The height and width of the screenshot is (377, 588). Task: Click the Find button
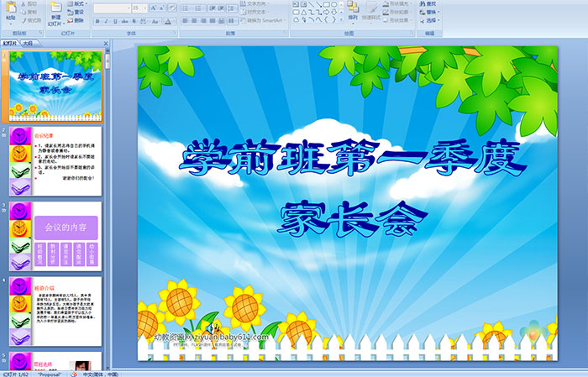pos(428,3)
